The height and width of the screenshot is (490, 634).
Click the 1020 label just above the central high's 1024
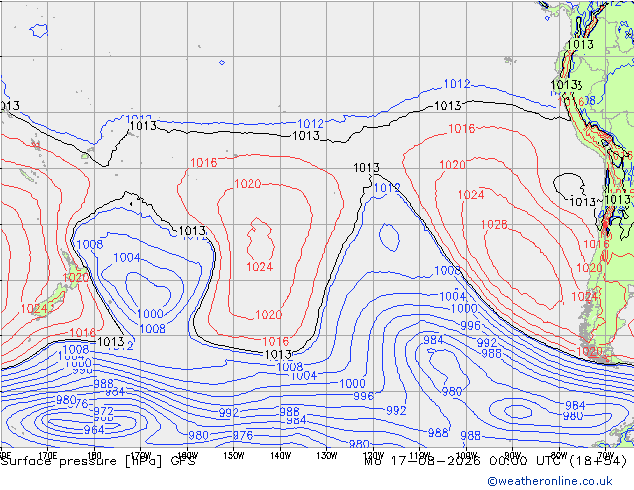coord(247,184)
